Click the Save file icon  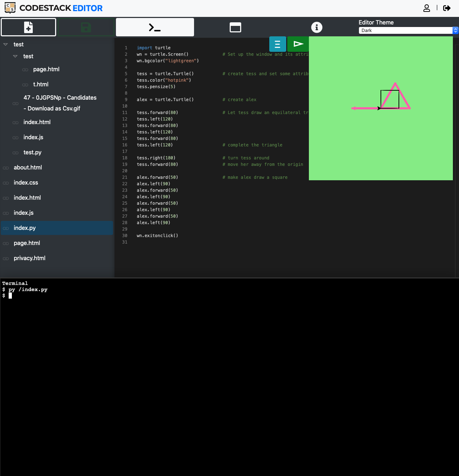[x=86, y=27]
